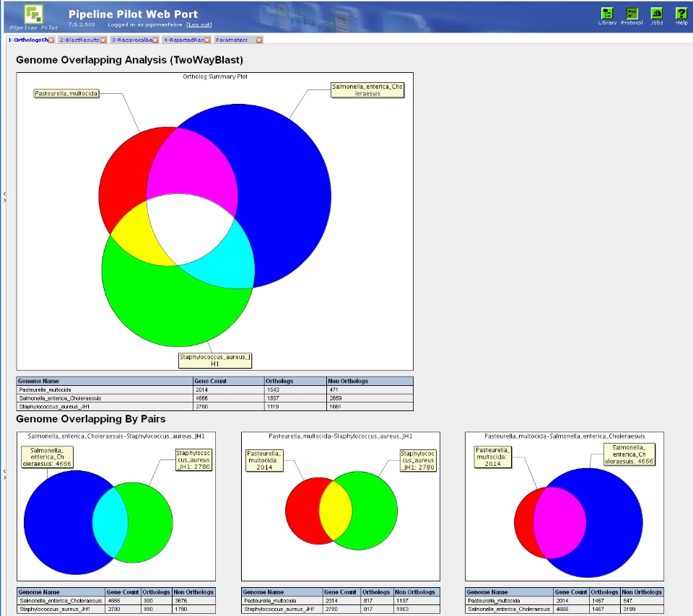
Task: Switch to the 2-BlastResults tab
Action: coord(79,40)
